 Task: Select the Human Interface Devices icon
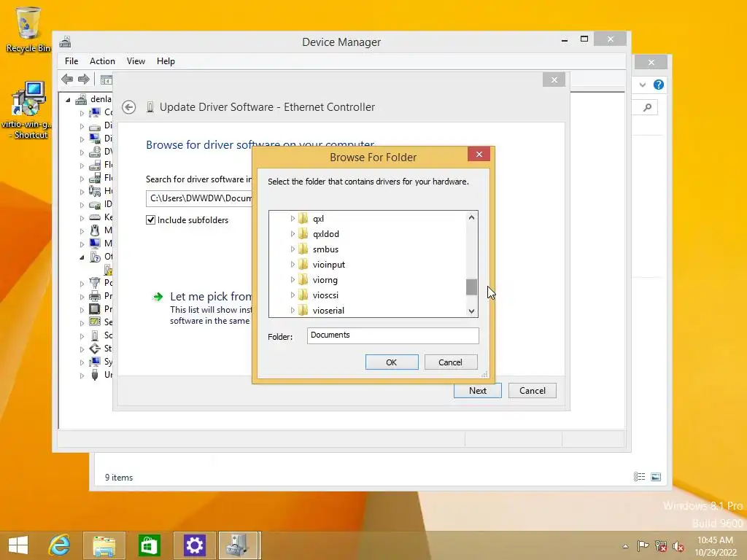95,191
